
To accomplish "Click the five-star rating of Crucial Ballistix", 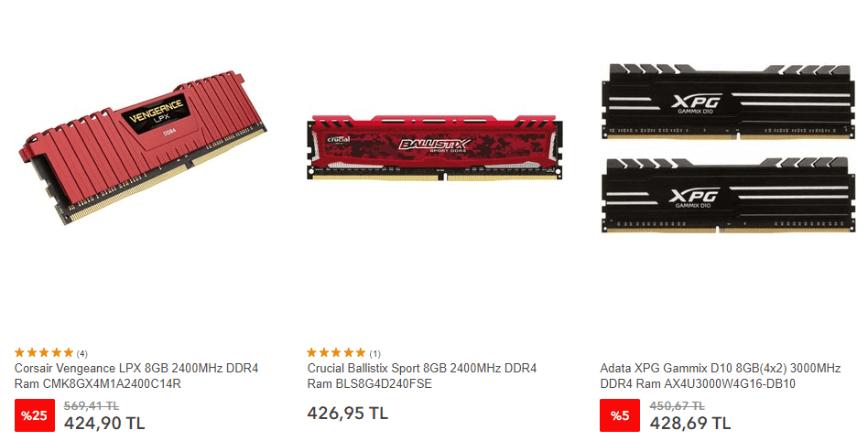I will tap(336, 352).
